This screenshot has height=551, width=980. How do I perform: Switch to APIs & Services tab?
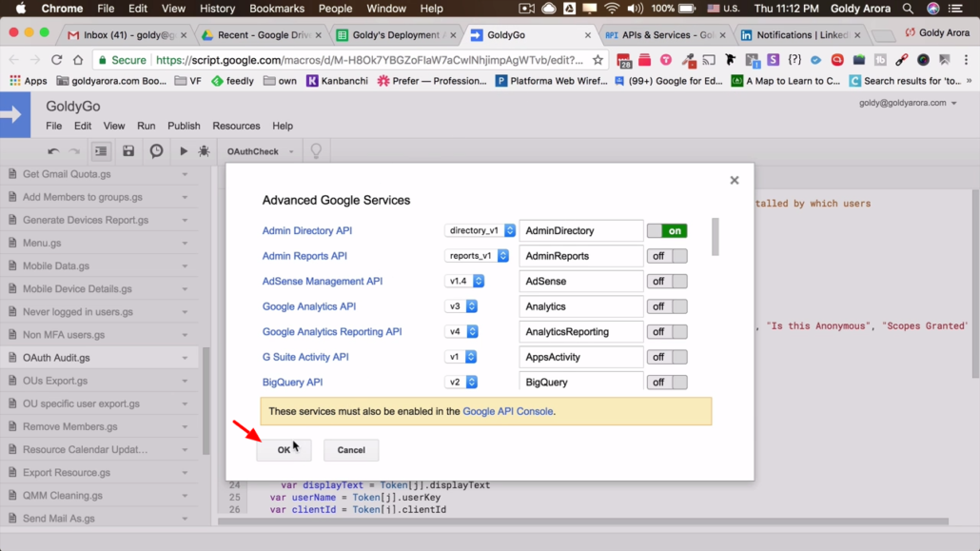click(666, 35)
